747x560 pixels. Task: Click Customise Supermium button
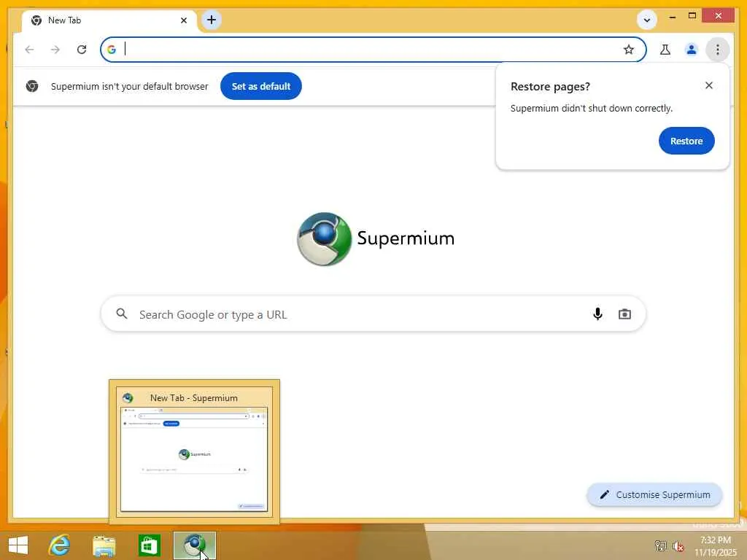pos(654,495)
